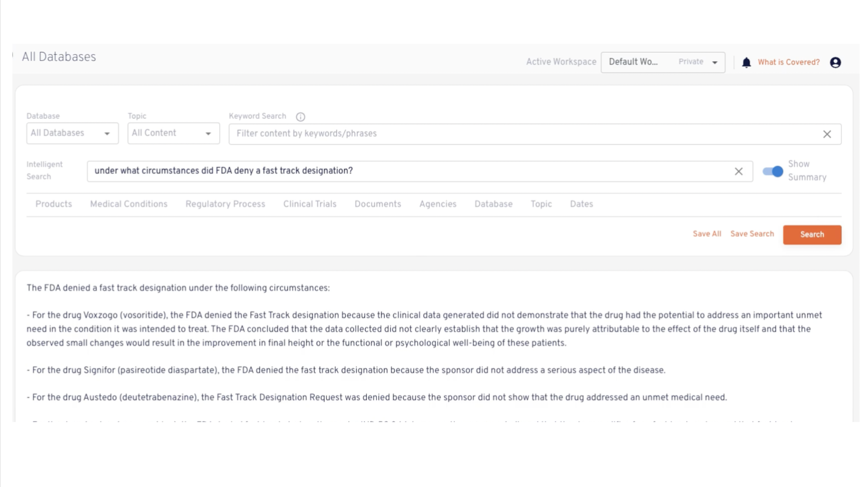The height and width of the screenshot is (487, 868).
Task: Click the Keyword Search info icon
Action: point(300,117)
